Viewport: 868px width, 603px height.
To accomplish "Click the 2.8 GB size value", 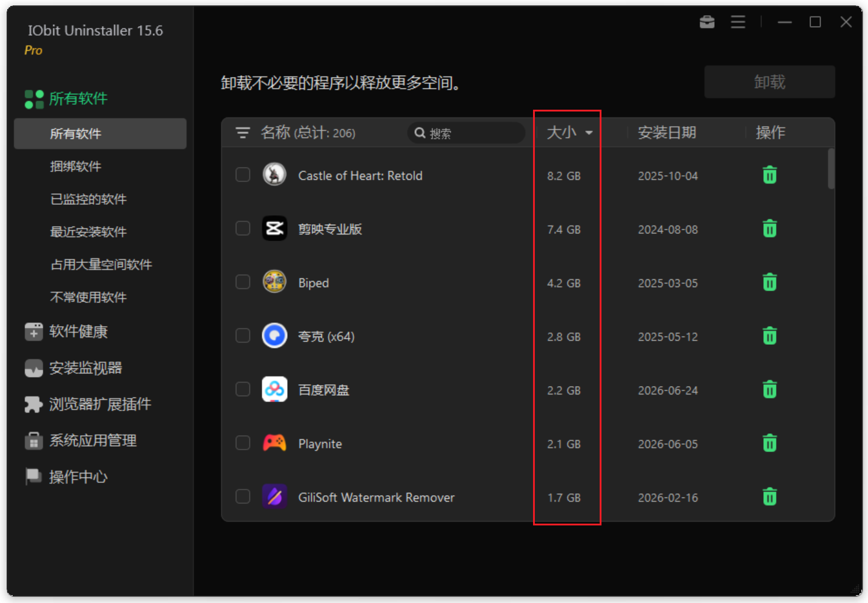I will (564, 336).
